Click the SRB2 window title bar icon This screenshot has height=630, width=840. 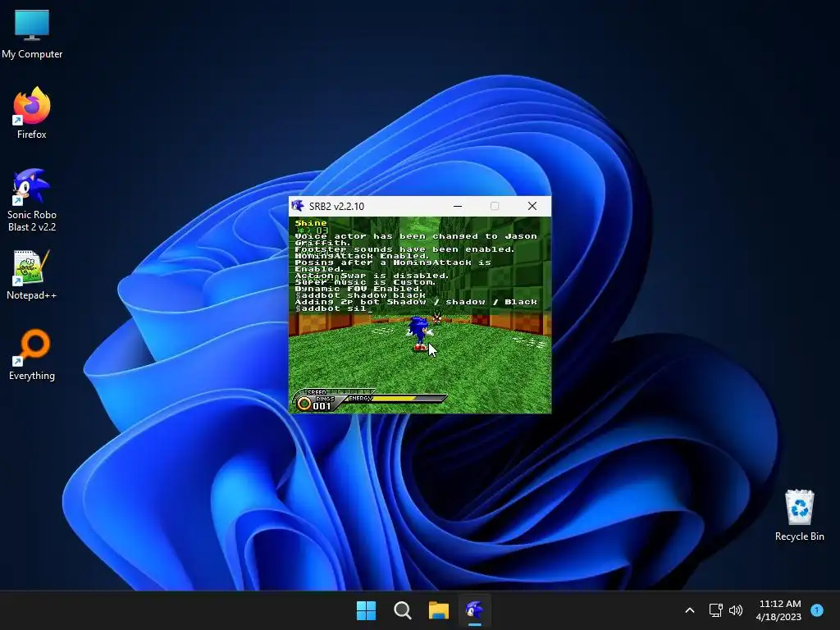click(x=298, y=206)
